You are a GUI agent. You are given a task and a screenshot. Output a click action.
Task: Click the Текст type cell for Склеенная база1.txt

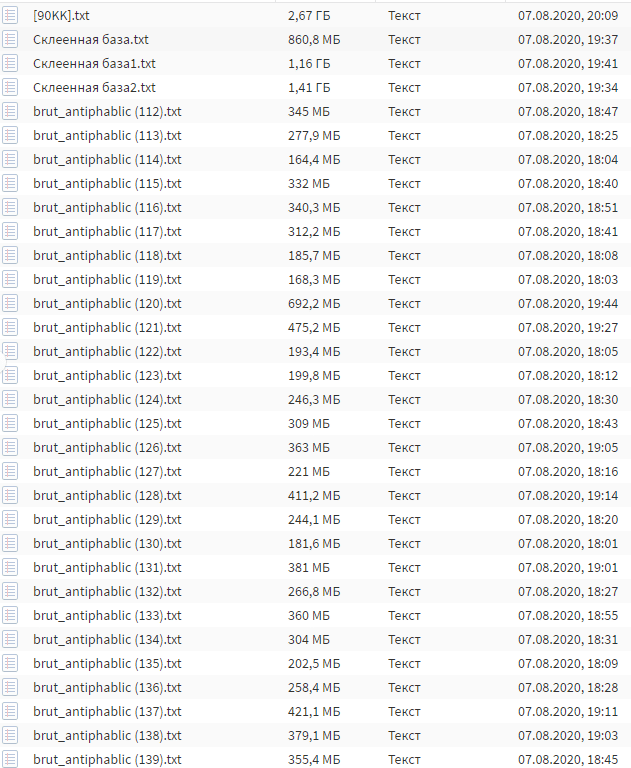(x=404, y=63)
